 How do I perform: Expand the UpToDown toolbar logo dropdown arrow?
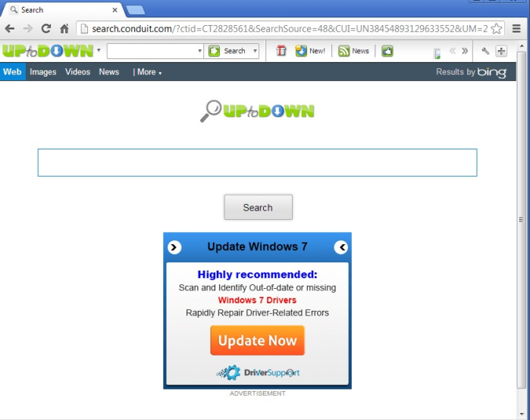(x=99, y=50)
